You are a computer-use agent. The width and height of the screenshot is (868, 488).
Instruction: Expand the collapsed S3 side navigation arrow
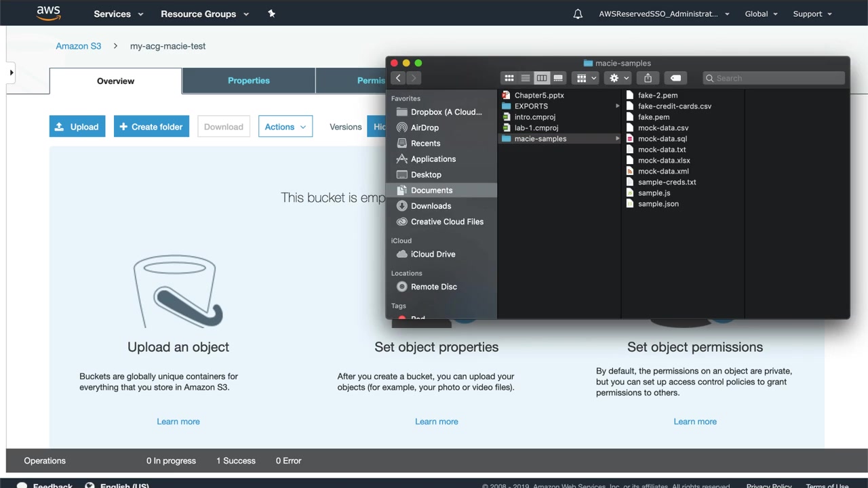11,72
